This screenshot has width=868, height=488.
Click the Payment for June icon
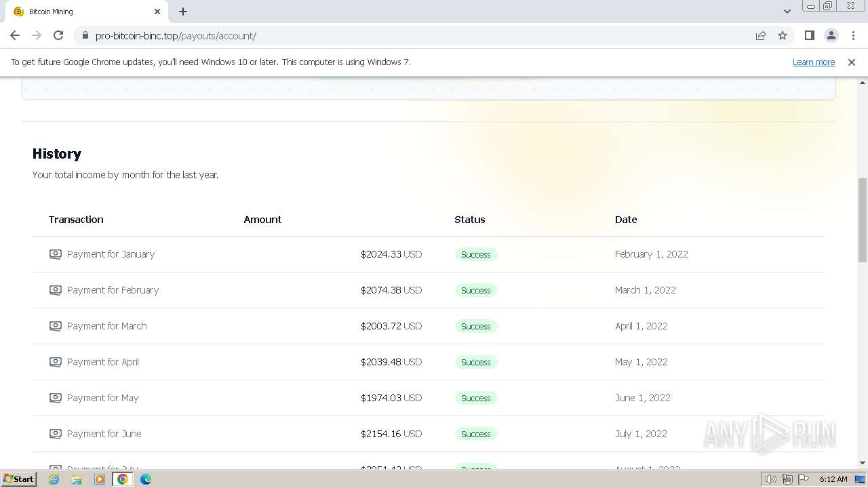56,434
